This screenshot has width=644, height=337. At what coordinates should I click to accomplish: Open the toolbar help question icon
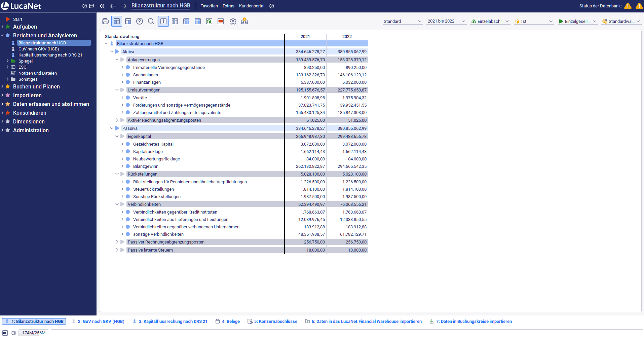pos(140,21)
